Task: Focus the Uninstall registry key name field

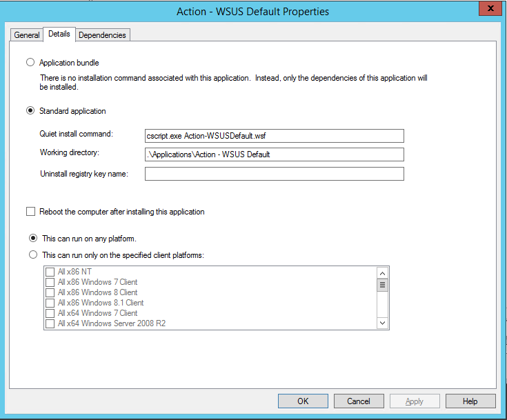Action: coord(274,174)
